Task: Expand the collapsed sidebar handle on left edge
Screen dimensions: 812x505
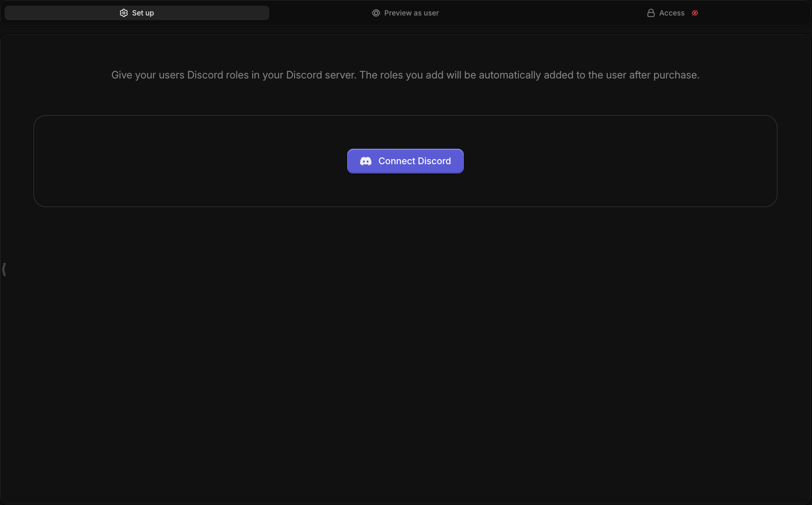Action: click(4, 269)
